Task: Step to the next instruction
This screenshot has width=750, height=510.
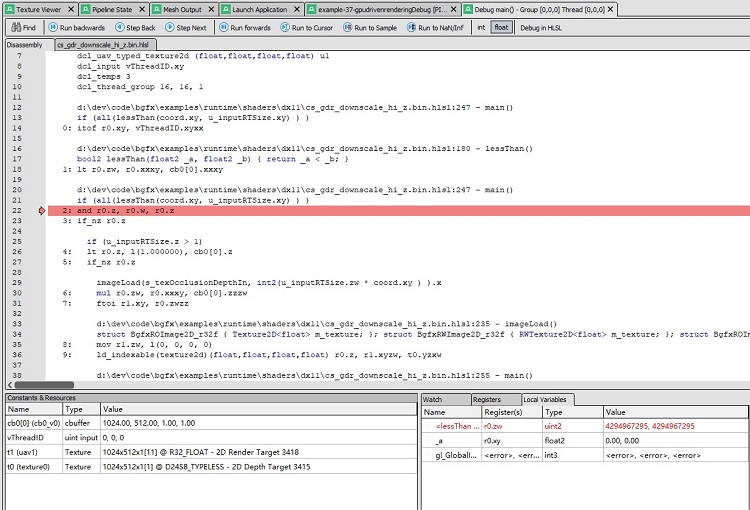Action: pos(186,28)
